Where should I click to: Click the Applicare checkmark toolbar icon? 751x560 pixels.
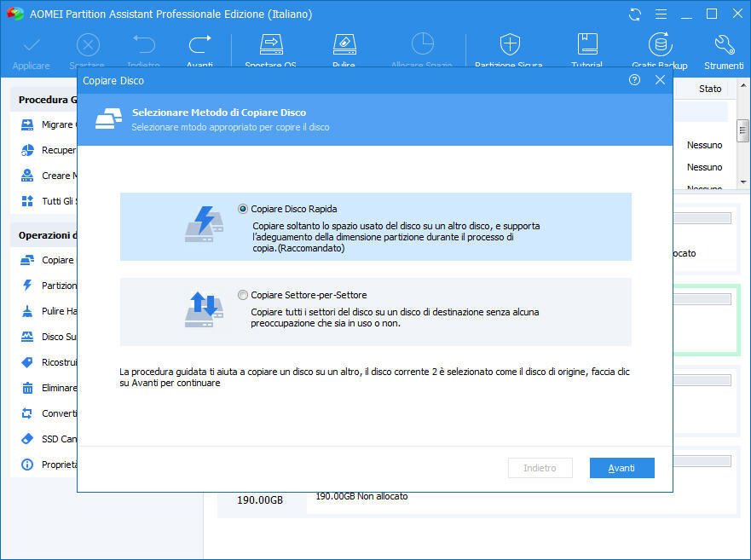pos(32,45)
